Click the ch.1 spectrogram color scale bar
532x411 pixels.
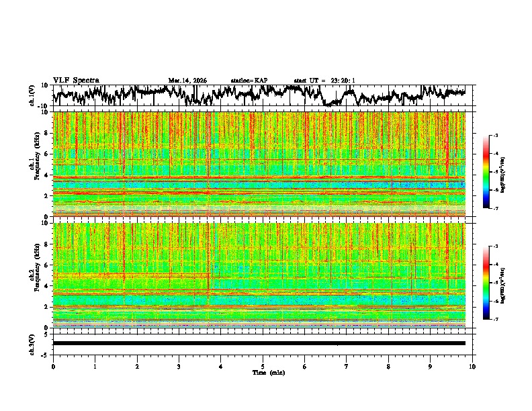pos(486,172)
